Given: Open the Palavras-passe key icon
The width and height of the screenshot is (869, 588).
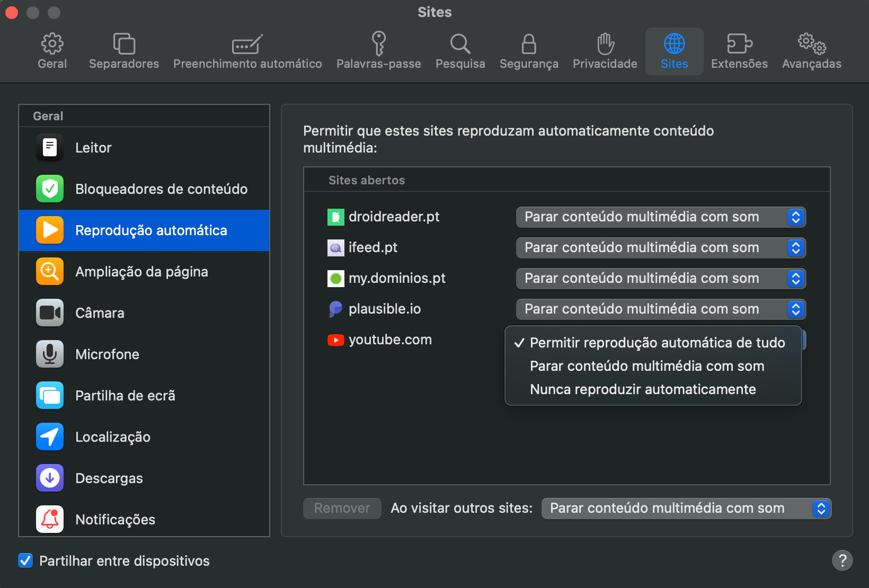Looking at the screenshot, I should tap(378, 44).
